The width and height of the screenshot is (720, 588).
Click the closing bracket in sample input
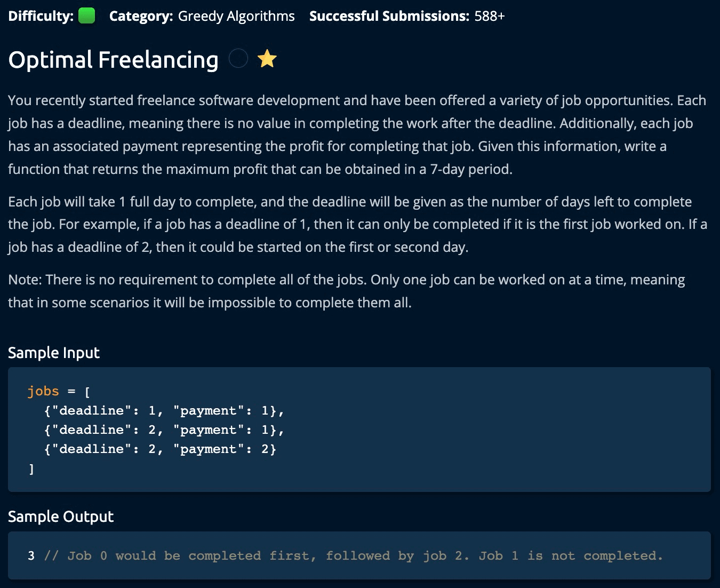(x=31, y=469)
